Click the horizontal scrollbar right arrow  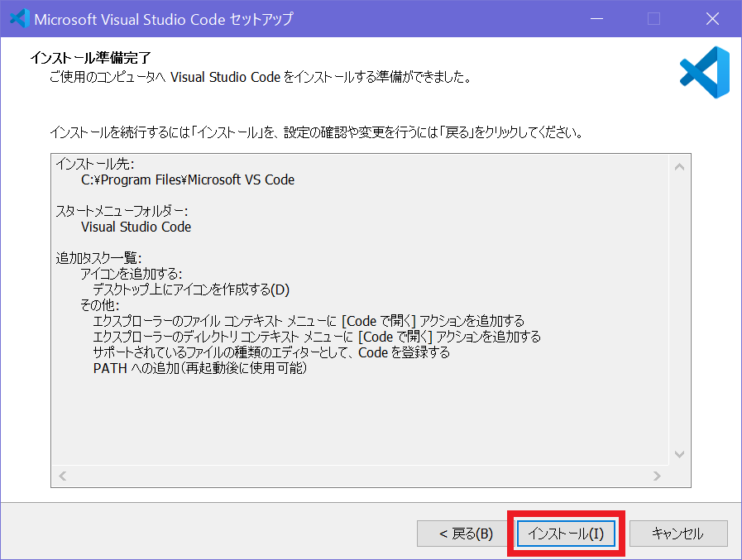pos(657,476)
